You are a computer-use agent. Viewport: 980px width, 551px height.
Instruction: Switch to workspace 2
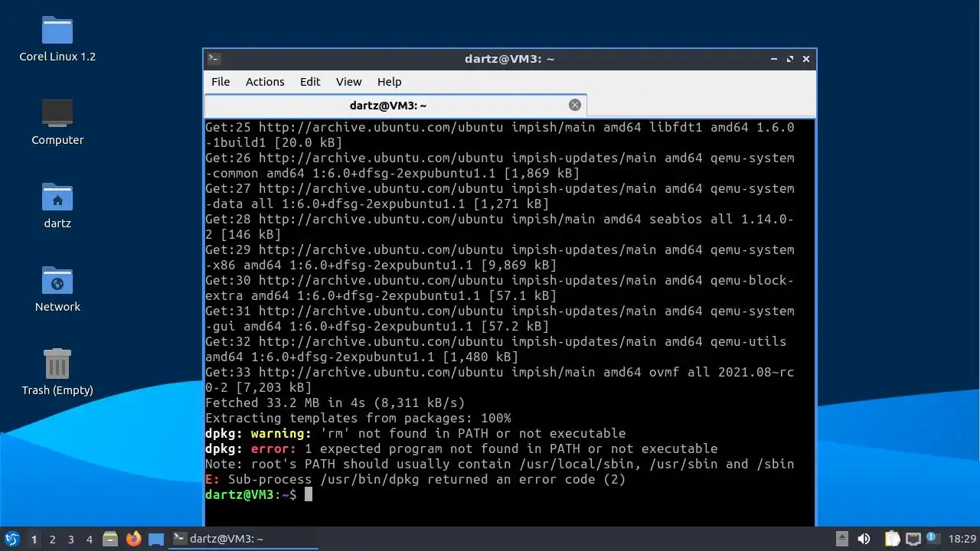coord(52,539)
